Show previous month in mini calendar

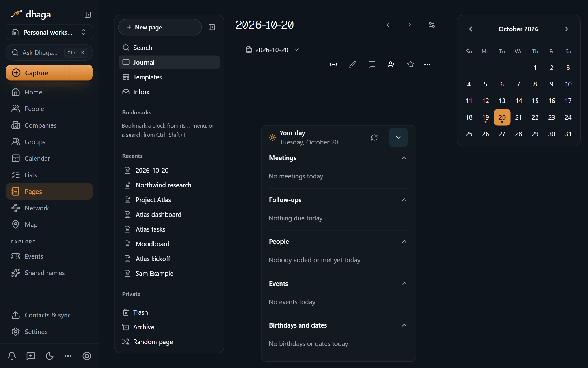471,29
